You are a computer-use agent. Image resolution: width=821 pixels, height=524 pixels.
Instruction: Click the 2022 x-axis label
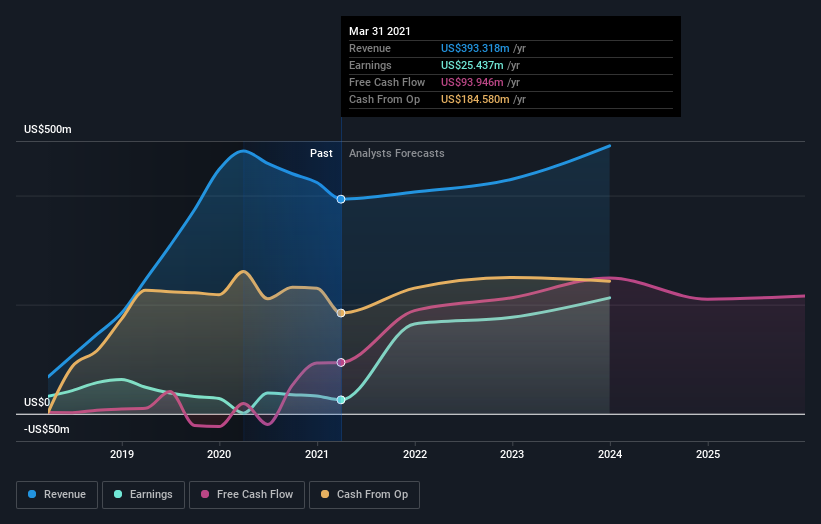415,454
